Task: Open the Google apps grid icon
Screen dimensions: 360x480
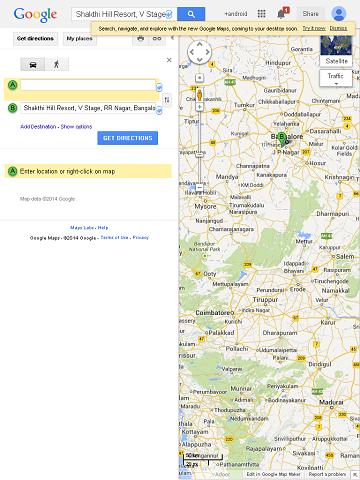Action: pyautogui.click(x=262, y=14)
